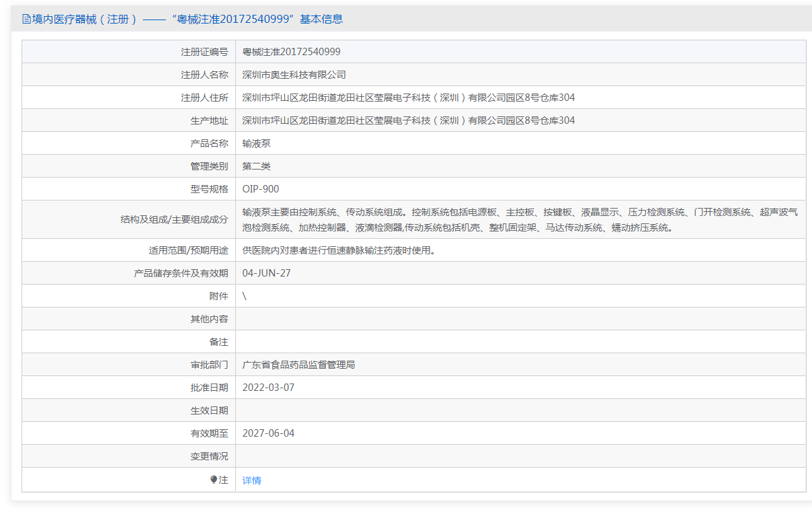Viewport: 812px width, 508px height.
Task: Click approval department 广东省食品药品监督管理局
Action: (x=298, y=365)
